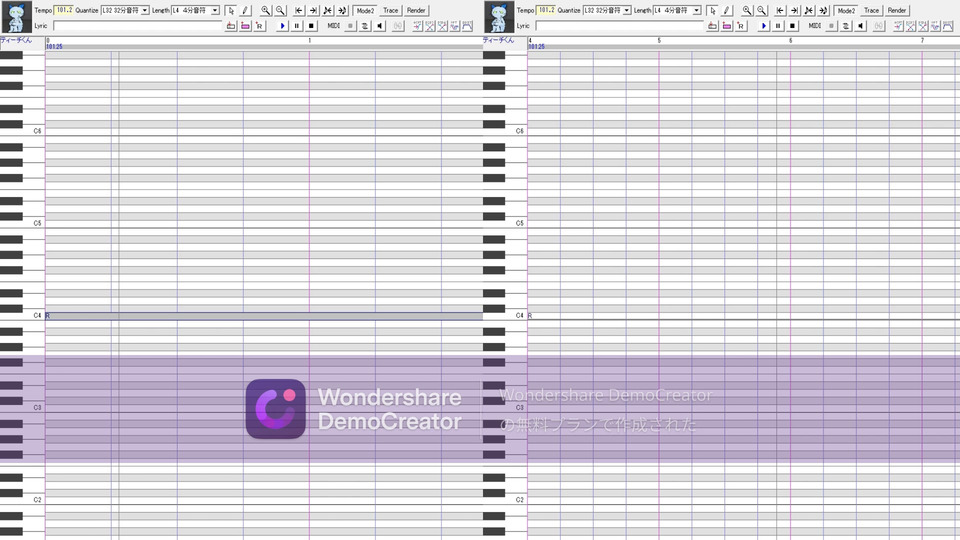The height and width of the screenshot is (540, 960).
Task: Click the C5 piano key in left window
Action: point(22,223)
